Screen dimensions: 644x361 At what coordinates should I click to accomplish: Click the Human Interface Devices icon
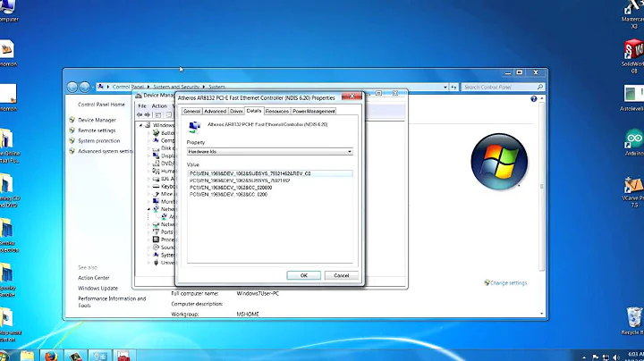[156, 171]
